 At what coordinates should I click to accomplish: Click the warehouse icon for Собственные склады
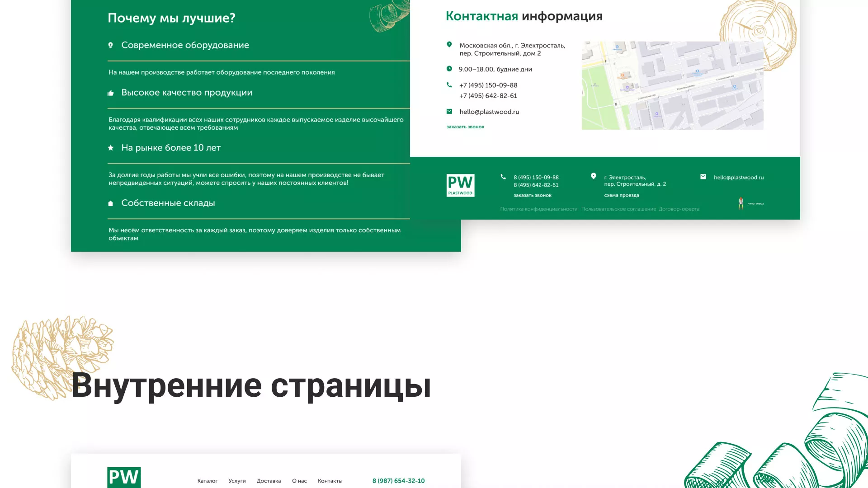(111, 203)
